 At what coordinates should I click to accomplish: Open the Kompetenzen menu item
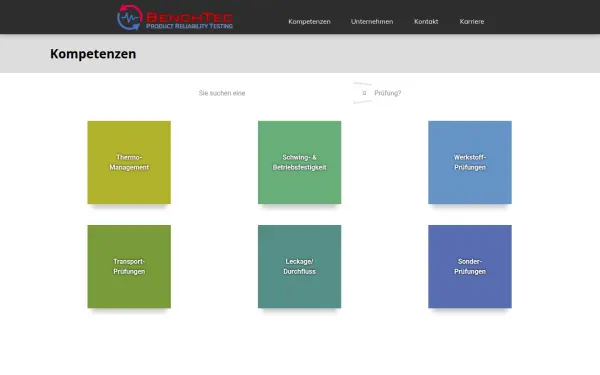(309, 21)
